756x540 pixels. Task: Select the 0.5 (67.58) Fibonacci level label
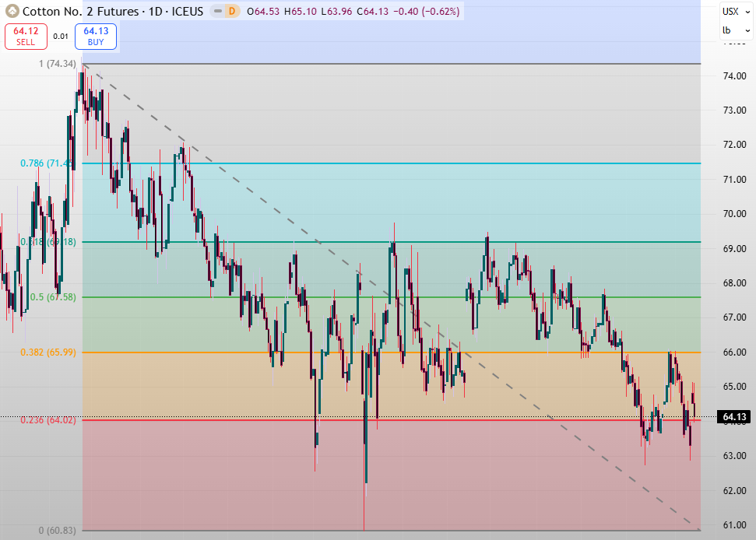(x=52, y=297)
